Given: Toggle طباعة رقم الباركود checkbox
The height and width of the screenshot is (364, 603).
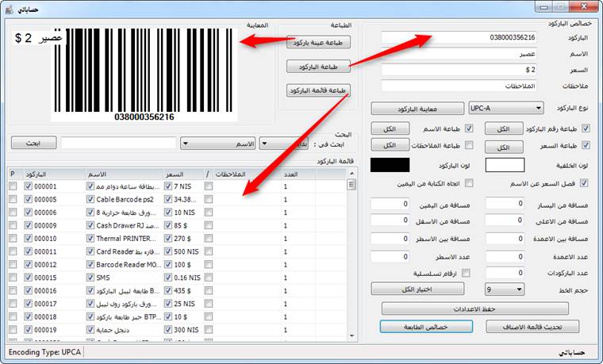Looking at the screenshot, I should pyautogui.click(x=586, y=128).
